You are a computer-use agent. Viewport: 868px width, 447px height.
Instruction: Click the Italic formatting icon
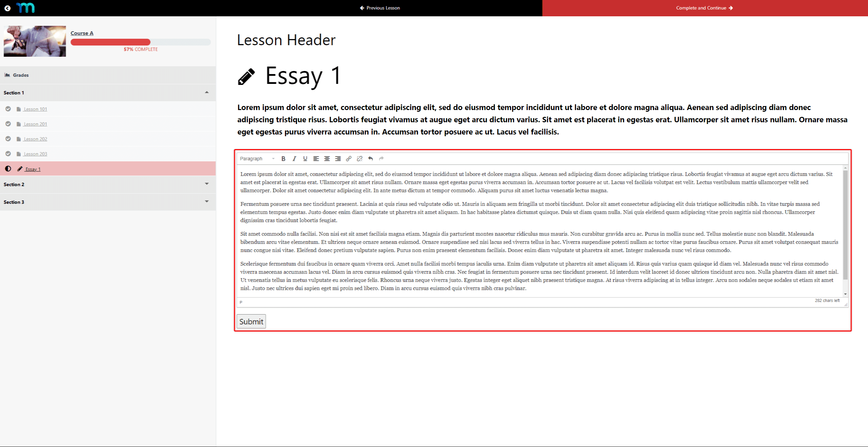294,159
